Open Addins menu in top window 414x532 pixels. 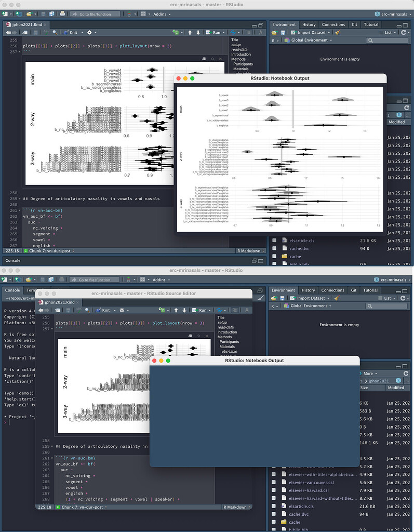[x=162, y=14]
